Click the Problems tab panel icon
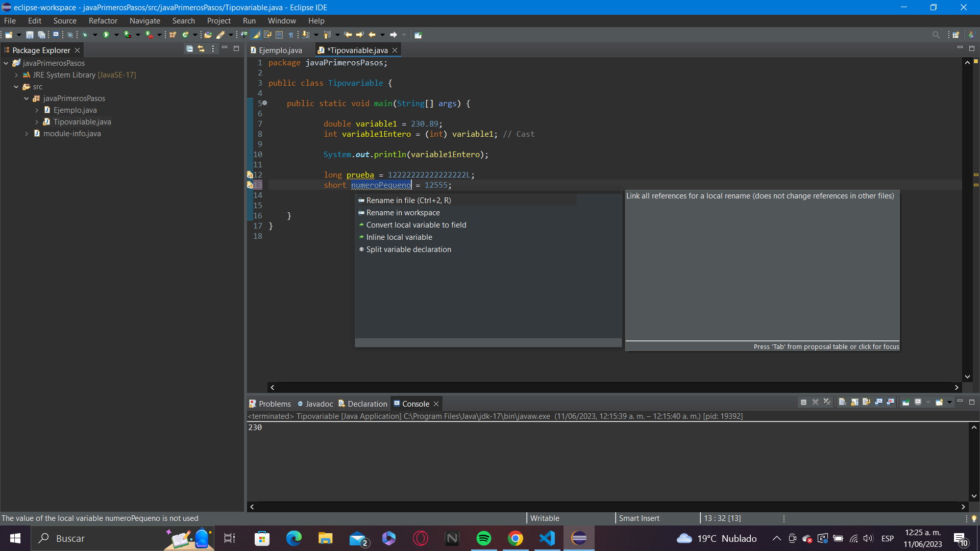The height and width of the screenshot is (551, 980). (x=254, y=404)
